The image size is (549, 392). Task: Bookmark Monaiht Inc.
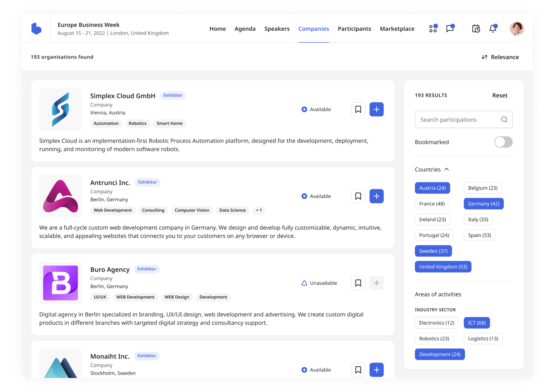358,370
